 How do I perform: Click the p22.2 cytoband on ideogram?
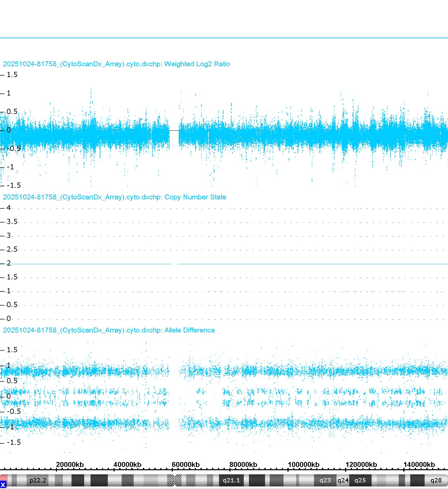coord(38,480)
